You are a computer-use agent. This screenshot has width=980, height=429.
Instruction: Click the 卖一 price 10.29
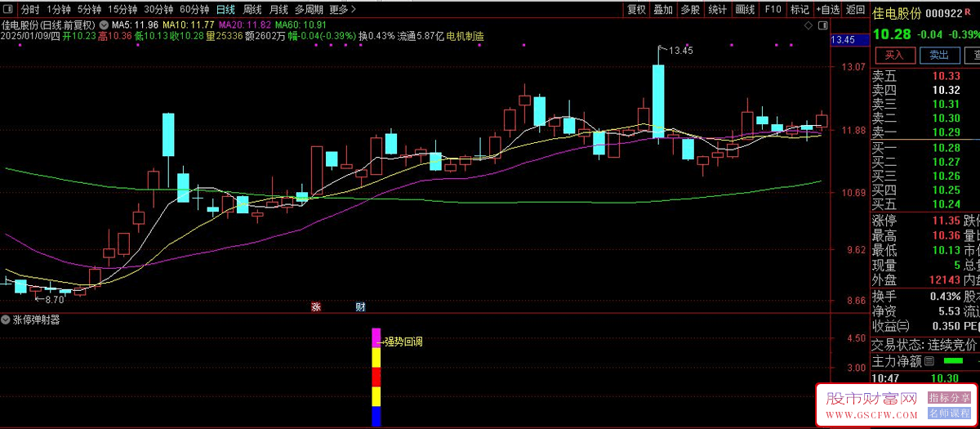click(x=947, y=132)
